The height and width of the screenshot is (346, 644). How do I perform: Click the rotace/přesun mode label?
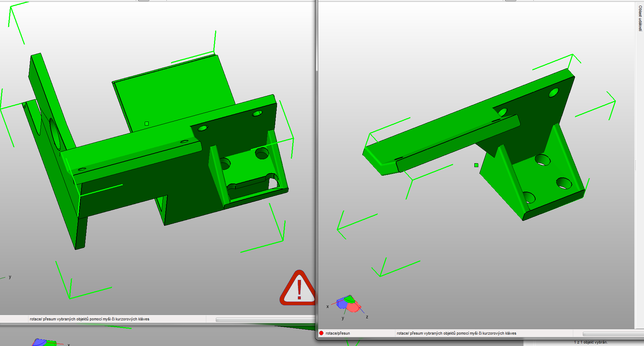[x=337, y=333]
